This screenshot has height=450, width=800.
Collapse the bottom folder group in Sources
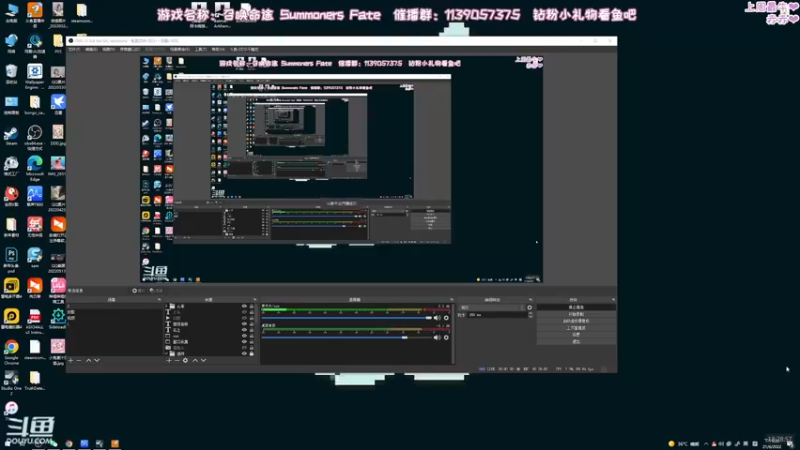click(167, 354)
